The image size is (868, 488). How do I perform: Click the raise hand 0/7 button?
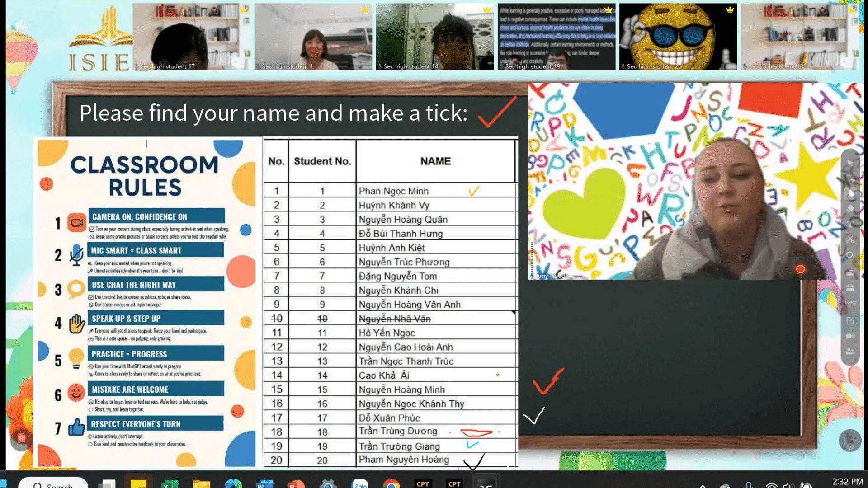[850, 440]
